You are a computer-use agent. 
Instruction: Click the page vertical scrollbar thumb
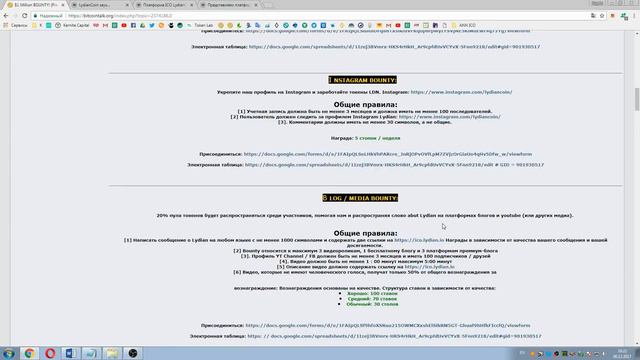point(637,99)
